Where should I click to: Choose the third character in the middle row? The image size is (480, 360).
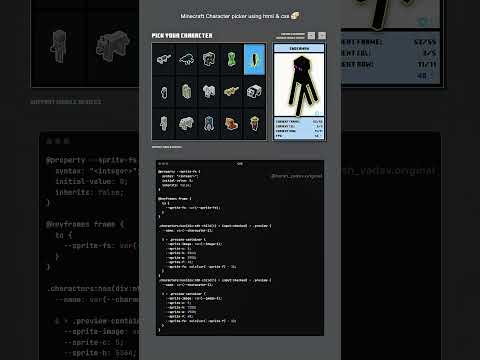pos(209,92)
